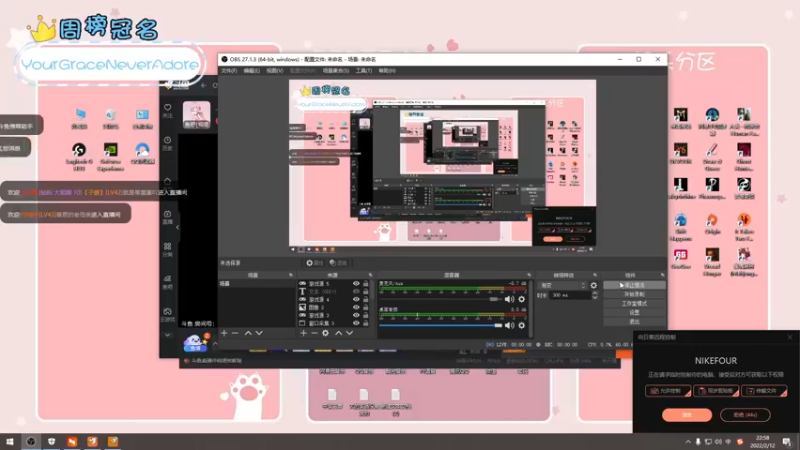
Task: Toggle visibility eye of Image 2 source
Action: click(x=356, y=307)
